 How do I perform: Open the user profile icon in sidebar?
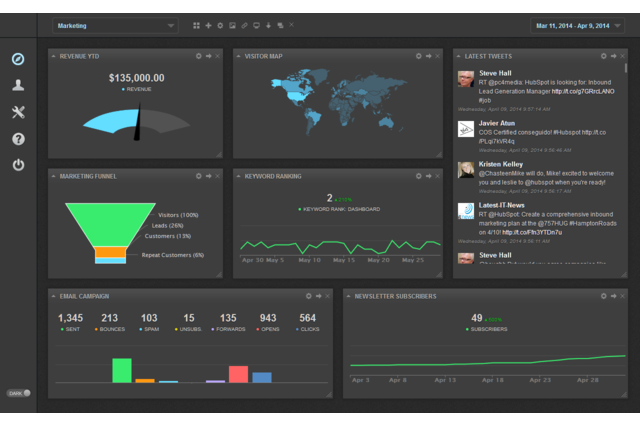coord(18,86)
